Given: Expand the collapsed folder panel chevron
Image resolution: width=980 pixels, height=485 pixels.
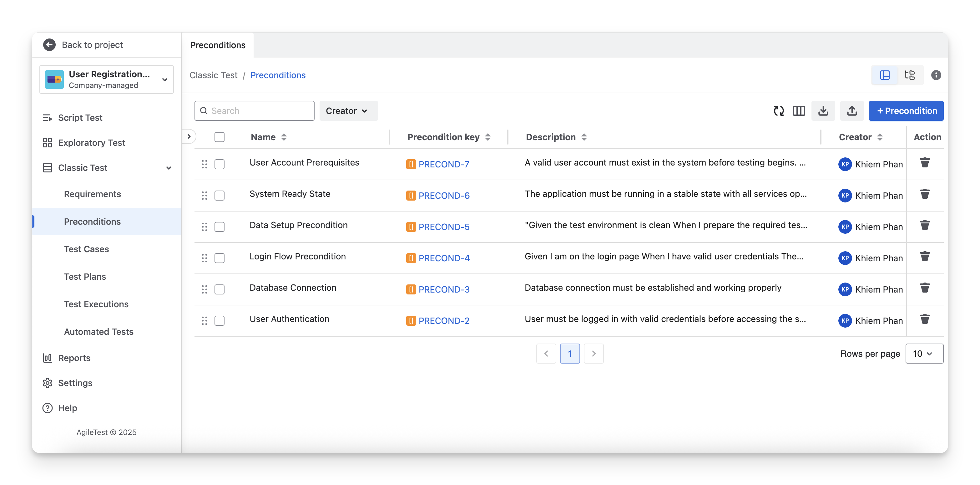Looking at the screenshot, I should 189,136.
